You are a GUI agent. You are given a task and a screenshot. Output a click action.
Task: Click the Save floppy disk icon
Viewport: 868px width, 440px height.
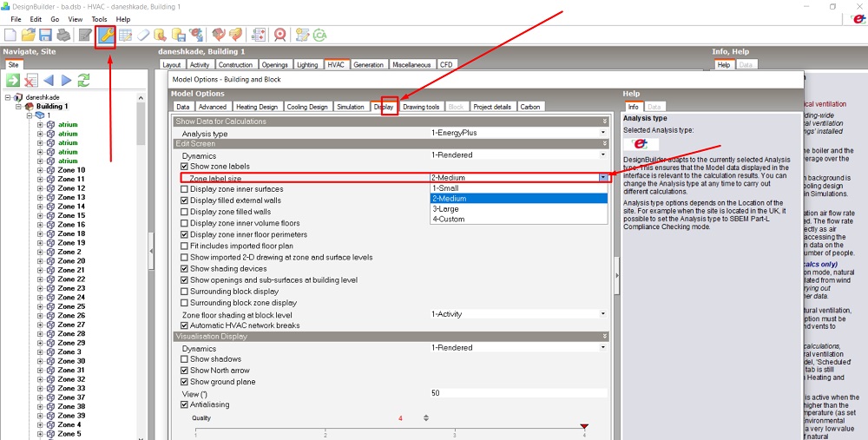(45, 36)
